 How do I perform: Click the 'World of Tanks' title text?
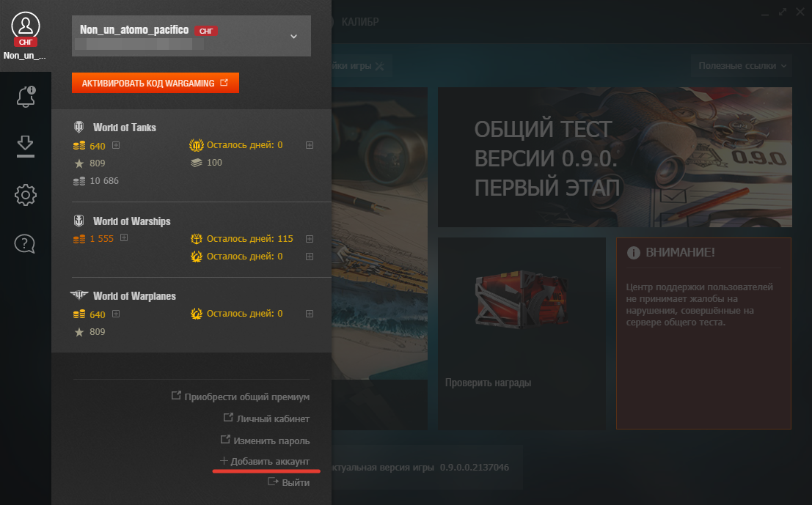(124, 128)
